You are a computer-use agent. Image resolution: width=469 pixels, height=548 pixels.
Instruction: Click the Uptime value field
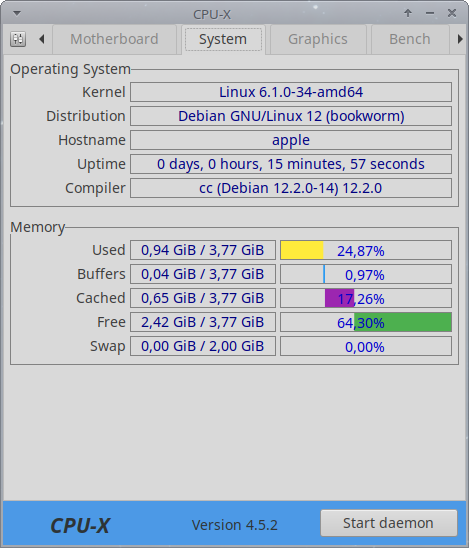291,164
